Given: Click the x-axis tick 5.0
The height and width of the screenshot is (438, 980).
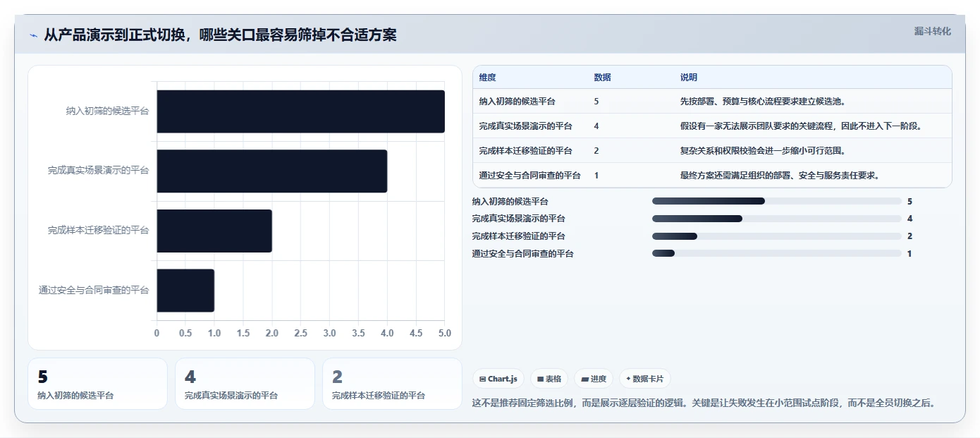Looking at the screenshot, I should 444,333.
